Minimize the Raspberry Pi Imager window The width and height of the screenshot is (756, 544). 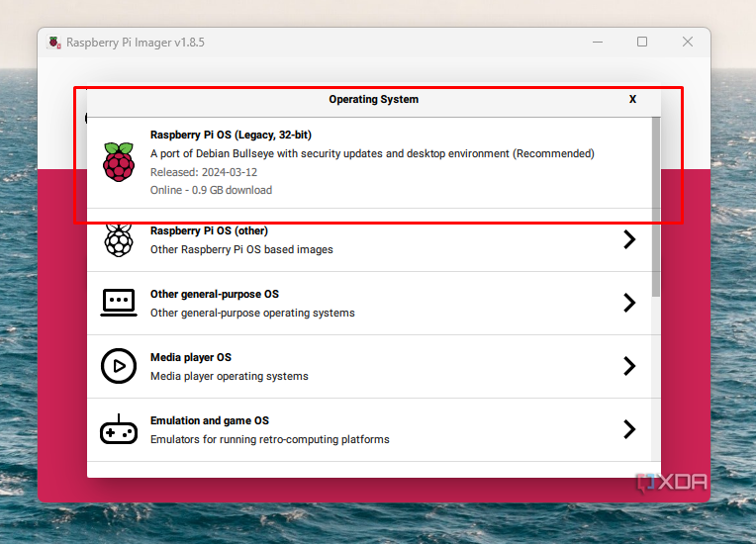(x=597, y=43)
